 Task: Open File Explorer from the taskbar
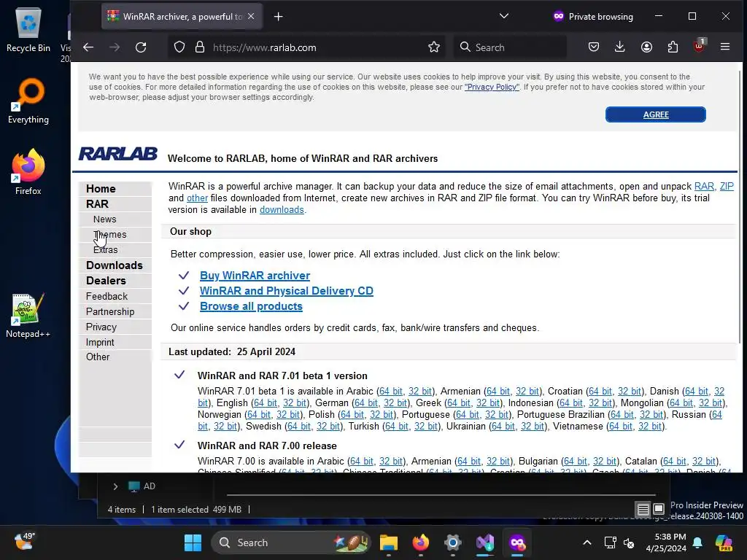(x=388, y=542)
